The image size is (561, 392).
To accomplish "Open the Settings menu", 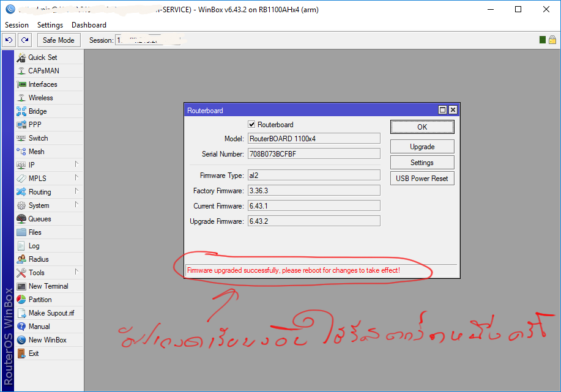I will 50,25.
